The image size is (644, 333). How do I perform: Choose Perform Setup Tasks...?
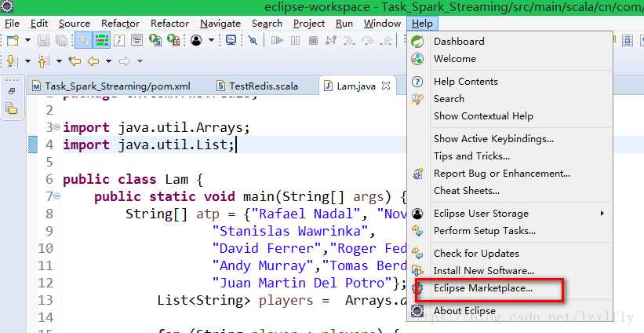[510, 231]
